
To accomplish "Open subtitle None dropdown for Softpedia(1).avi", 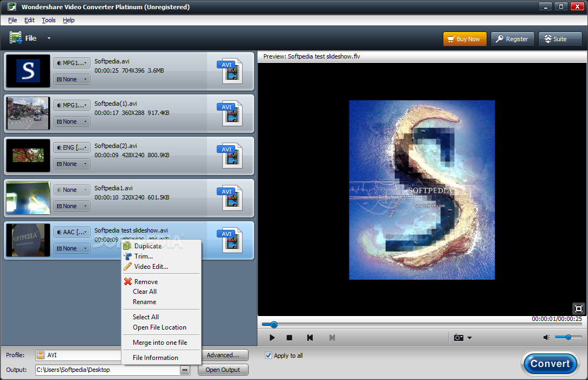I will 72,121.
